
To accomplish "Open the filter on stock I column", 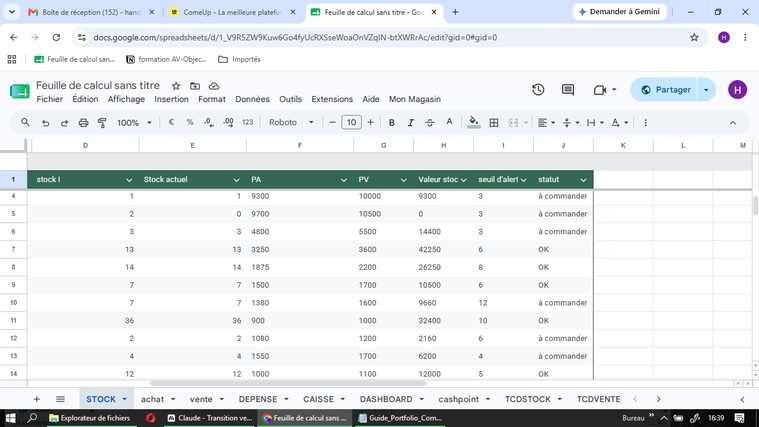I will click(129, 180).
